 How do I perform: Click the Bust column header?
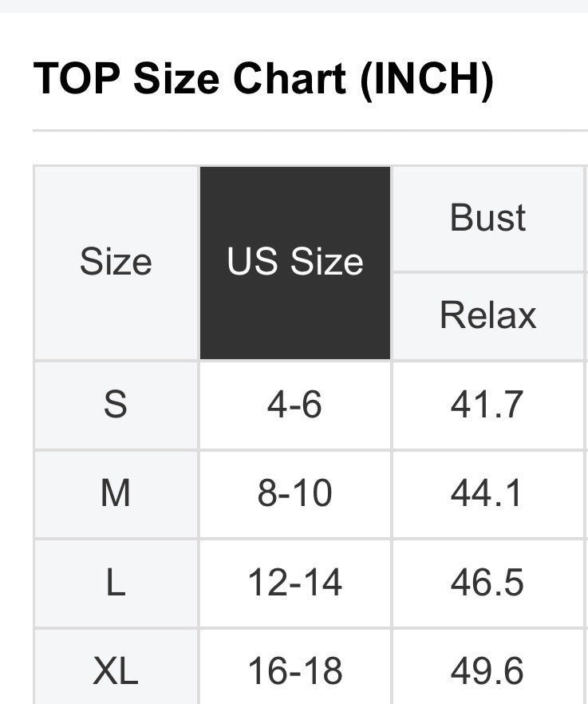(x=488, y=218)
